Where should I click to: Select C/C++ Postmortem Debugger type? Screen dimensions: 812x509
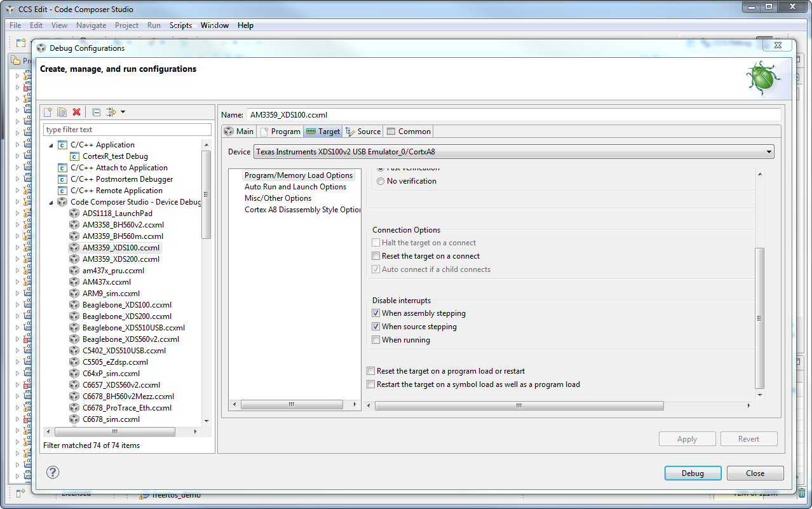pos(122,179)
